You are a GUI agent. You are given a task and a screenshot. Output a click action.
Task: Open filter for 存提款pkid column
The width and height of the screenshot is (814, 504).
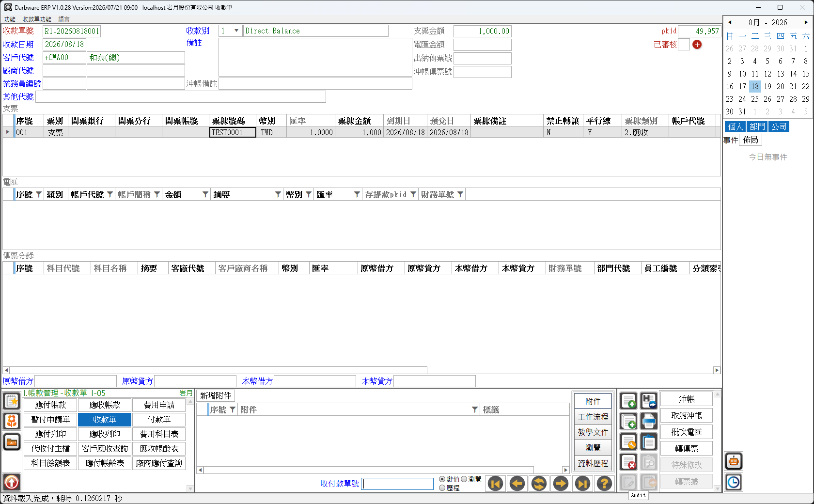pos(413,194)
